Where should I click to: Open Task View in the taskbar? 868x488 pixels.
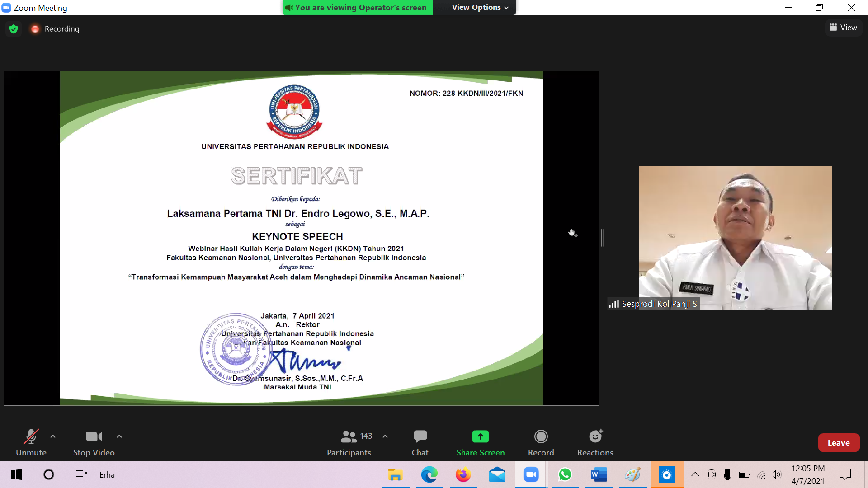coord(81,474)
